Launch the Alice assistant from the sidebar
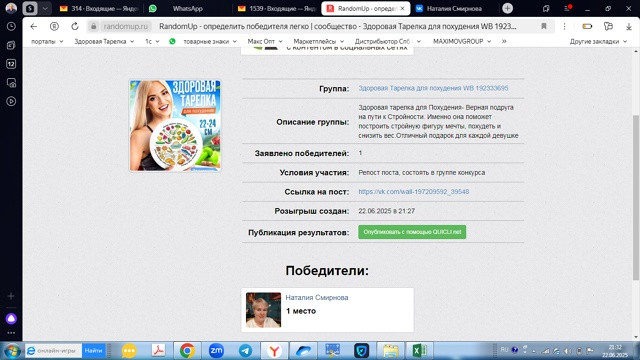 pos(11,318)
